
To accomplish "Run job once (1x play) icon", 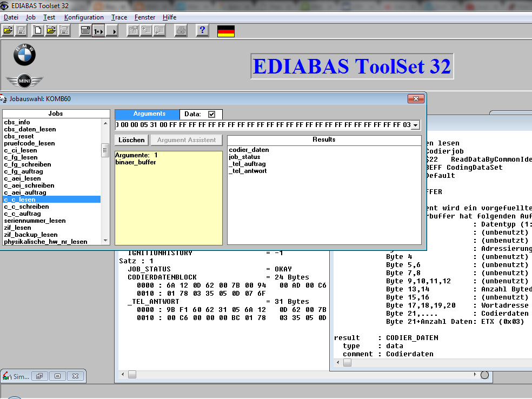I will pos(98,31).
